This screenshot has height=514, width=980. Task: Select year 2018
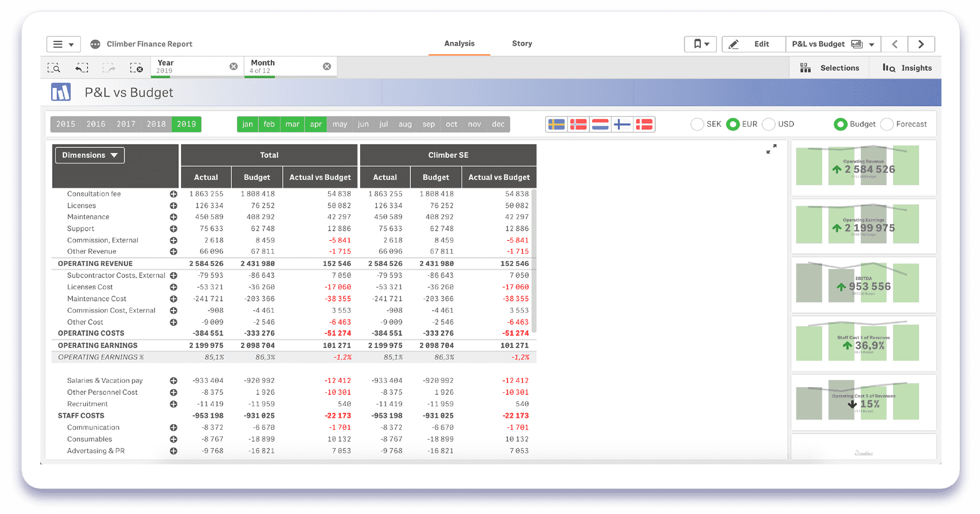point(156,124)
